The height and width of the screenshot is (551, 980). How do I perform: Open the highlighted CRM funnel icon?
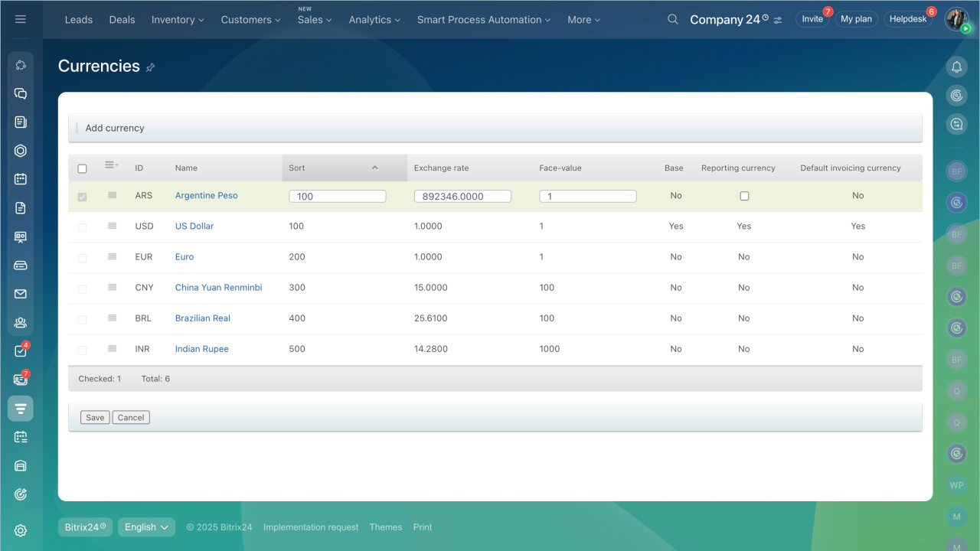coord(21,409)
